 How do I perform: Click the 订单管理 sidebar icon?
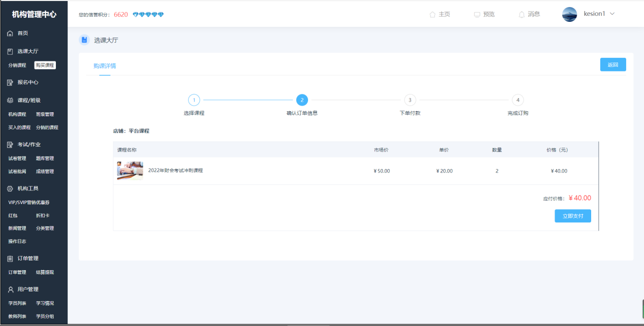coord(10,258)
